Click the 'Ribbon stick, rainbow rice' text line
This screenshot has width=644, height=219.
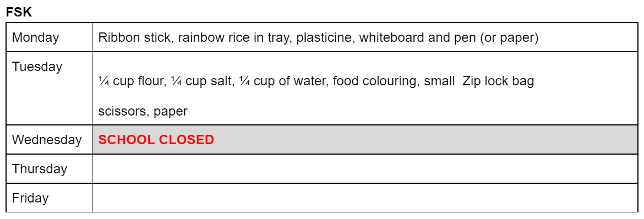(318, 38)
